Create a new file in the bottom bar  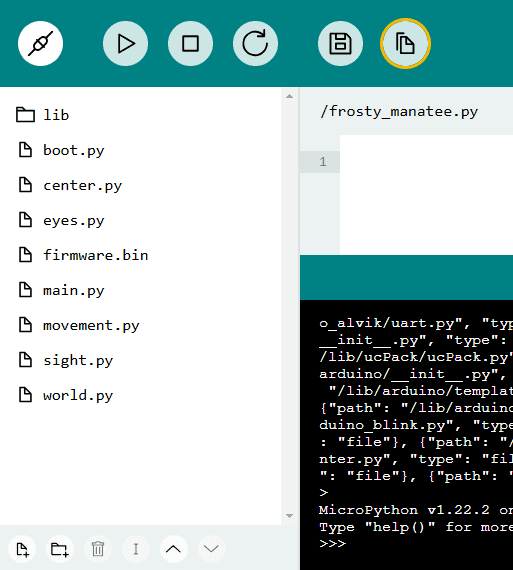(23, 549)
